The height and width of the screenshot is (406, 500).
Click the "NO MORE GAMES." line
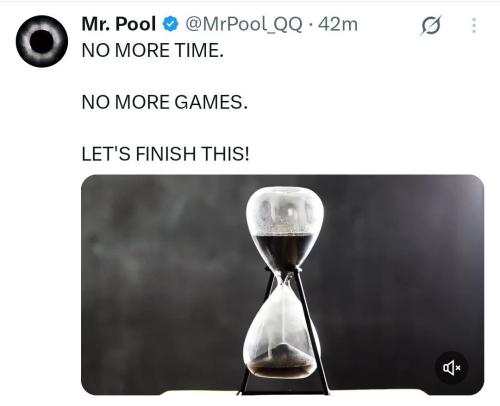tap(165, 102)
